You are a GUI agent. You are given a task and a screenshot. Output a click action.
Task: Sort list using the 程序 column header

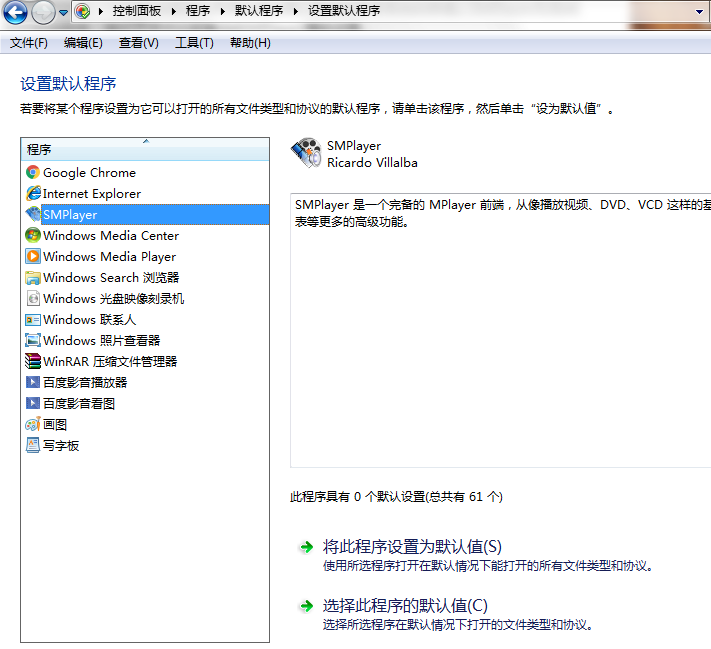(x=145, y=149)
